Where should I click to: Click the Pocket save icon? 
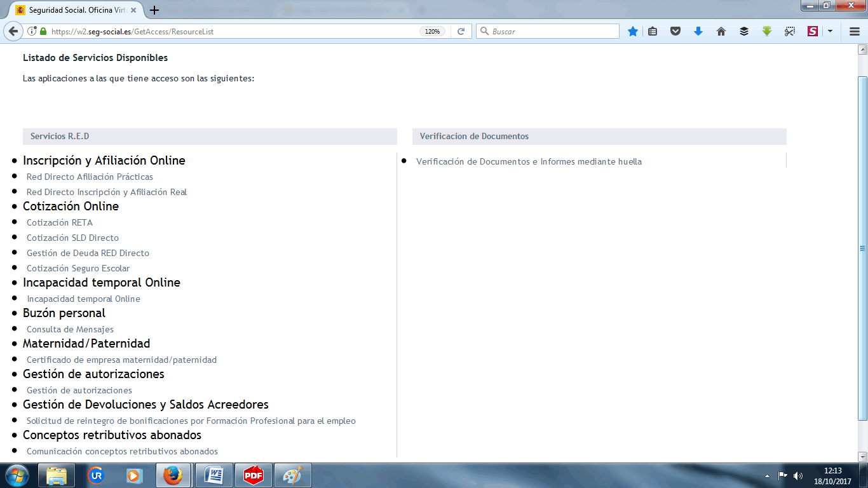click(676, 31)
